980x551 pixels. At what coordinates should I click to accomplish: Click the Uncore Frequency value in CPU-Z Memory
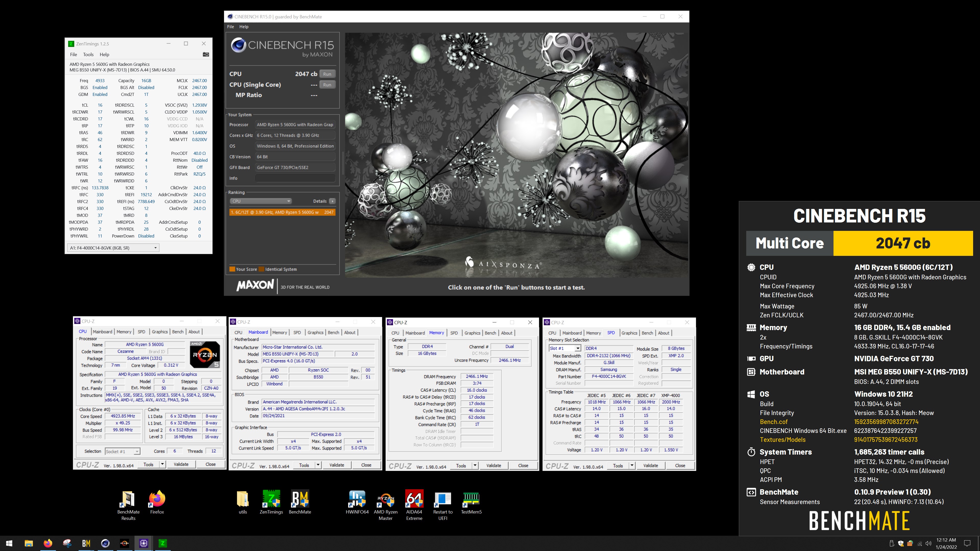509,360
